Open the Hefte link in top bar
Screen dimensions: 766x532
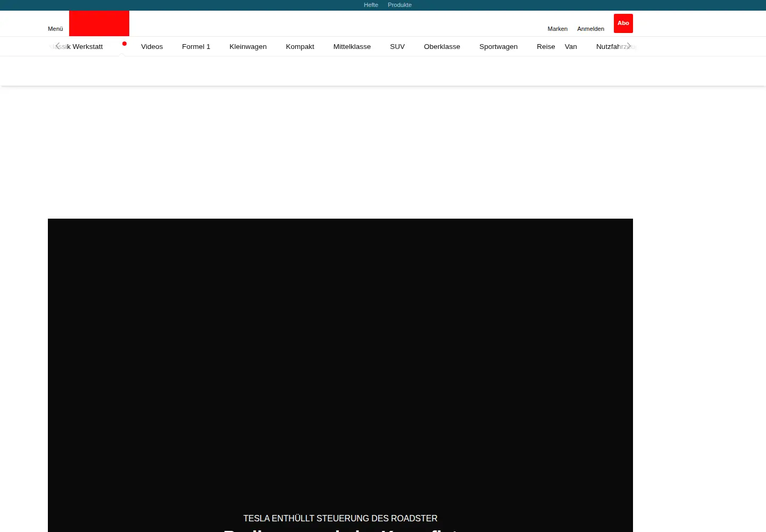[x=371, y=5]
